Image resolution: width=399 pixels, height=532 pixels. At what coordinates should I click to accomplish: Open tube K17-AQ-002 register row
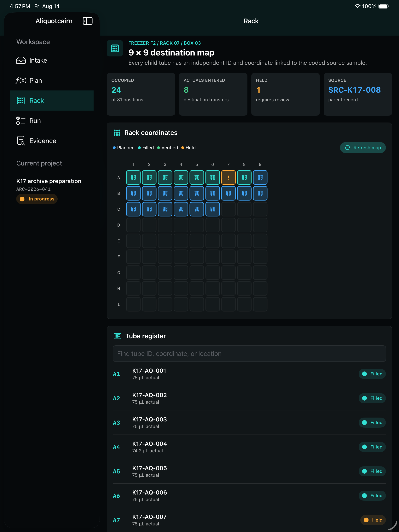pyautogui.click(x=249, y=398)
